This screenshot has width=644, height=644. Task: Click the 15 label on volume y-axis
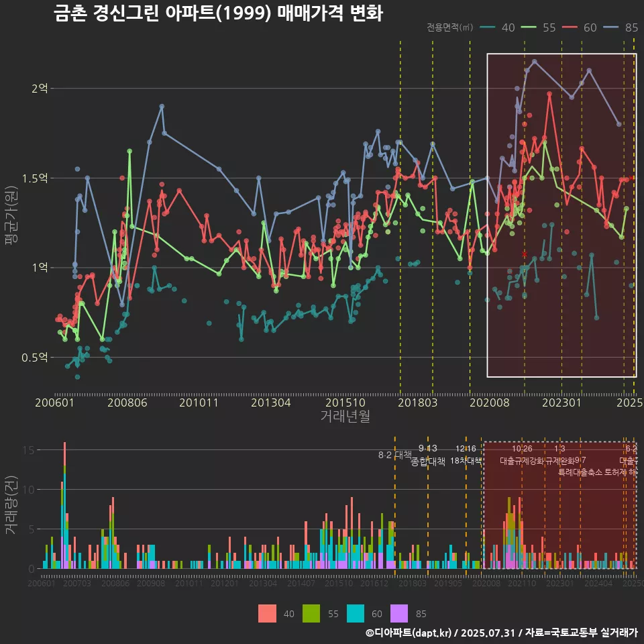coord(29,450)
